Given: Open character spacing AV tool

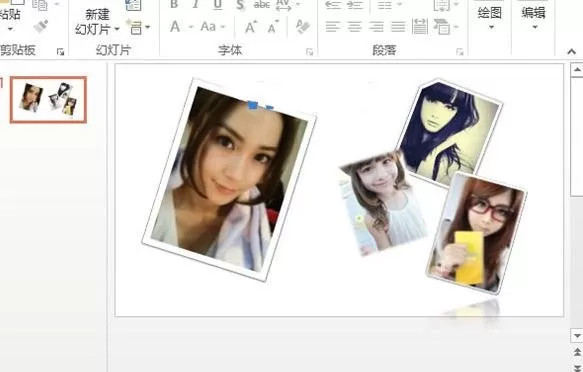Looking at the screenshot, I should pos(283,5).
